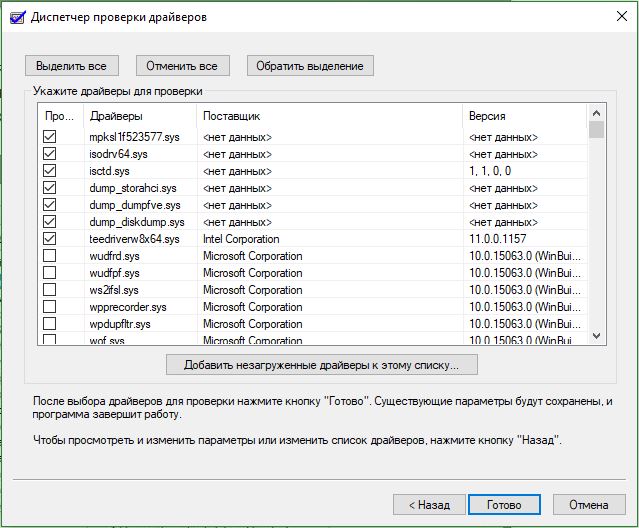This screenshot has width=639, height=528.
Task: Uncheck dump_diskdump.sys checkbox
Action: (x=49, y=222)
